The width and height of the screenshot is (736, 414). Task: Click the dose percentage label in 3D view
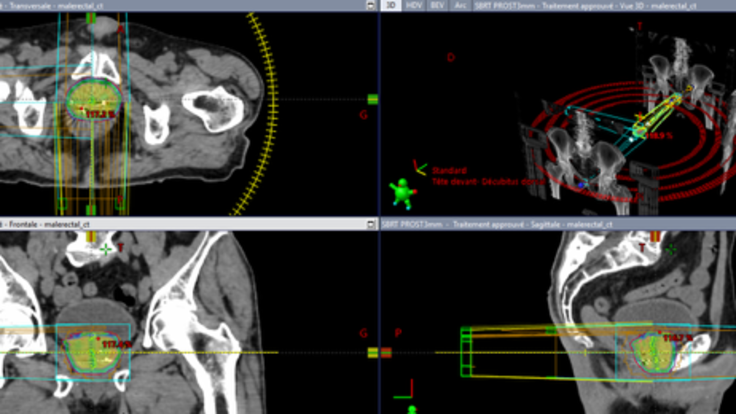click(x=659, y=136)
